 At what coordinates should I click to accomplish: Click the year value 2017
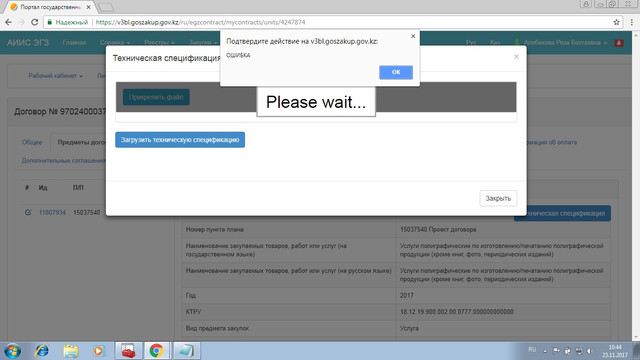(x=407, y=295)
